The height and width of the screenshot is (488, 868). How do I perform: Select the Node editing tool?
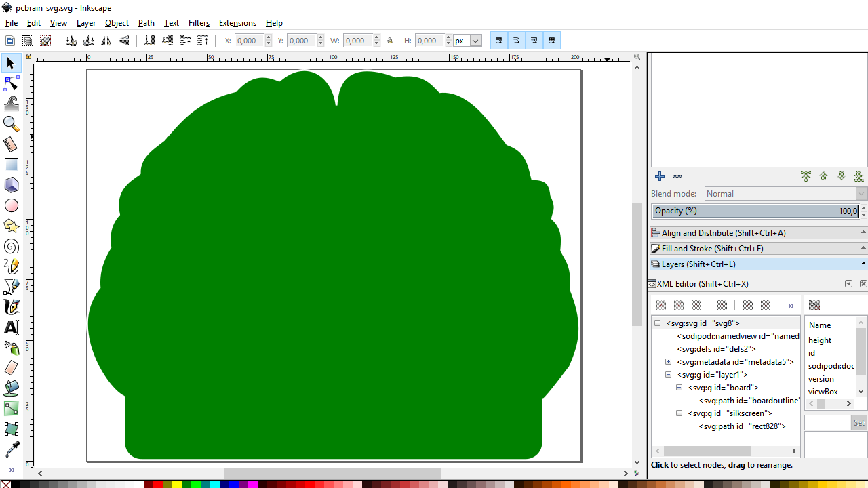click(x=11, y=83)
